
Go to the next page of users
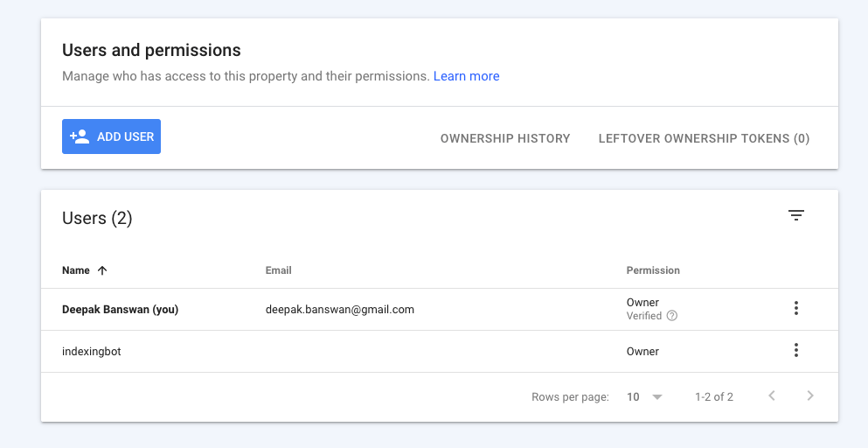(x=810, y=396)
